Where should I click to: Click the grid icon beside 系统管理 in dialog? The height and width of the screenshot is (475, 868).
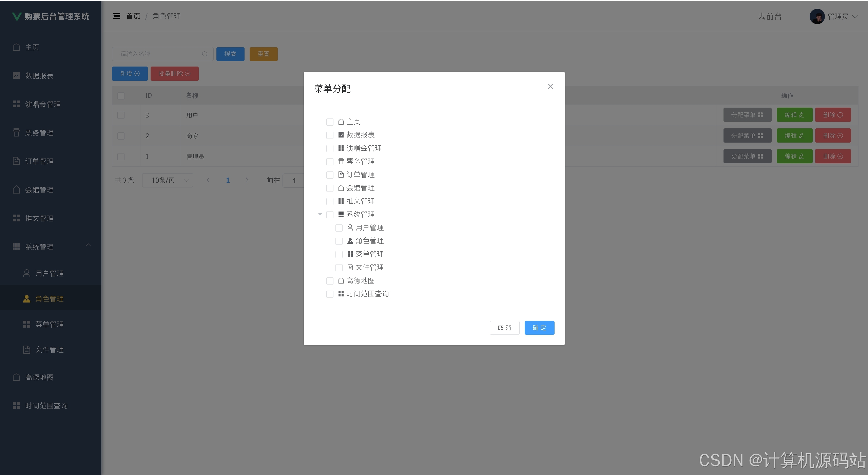point(341,214)
